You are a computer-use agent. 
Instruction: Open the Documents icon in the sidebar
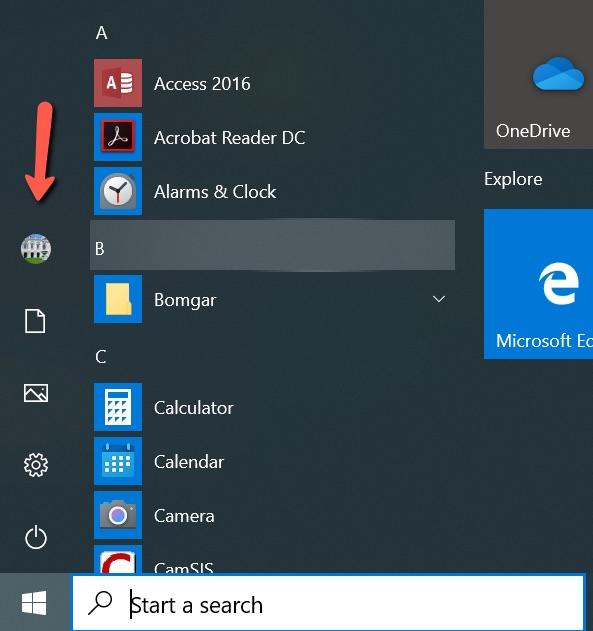35,321
